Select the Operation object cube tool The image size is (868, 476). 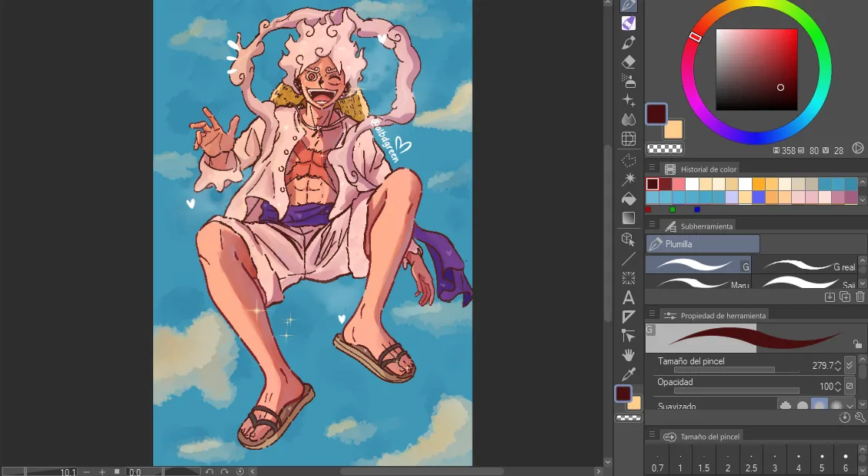point(629,240)
